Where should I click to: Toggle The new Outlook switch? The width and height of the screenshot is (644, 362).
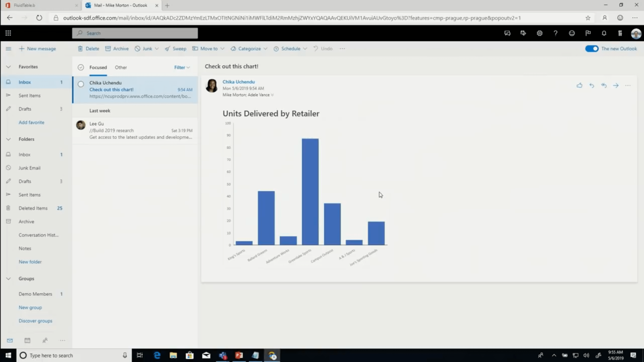click(592, 49)
